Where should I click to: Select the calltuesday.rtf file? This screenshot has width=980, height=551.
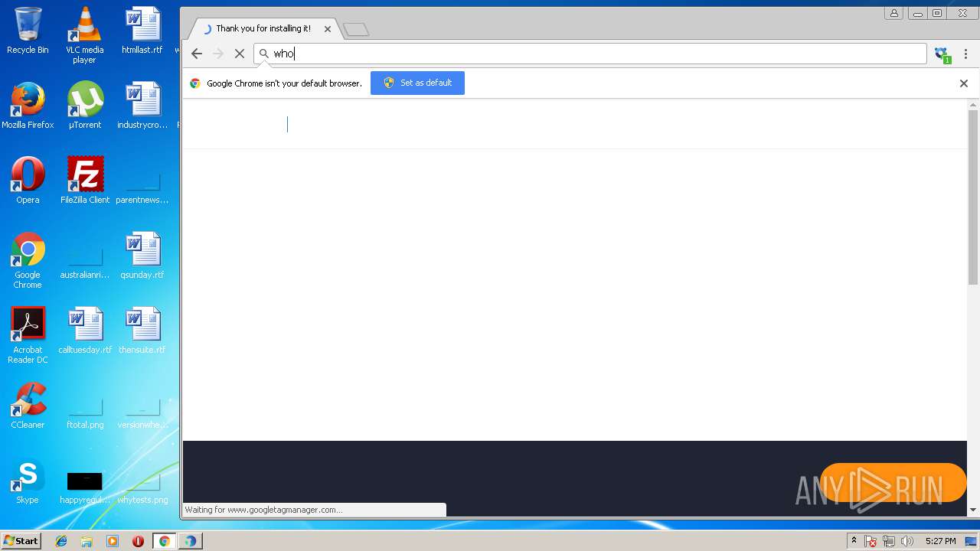84,330
